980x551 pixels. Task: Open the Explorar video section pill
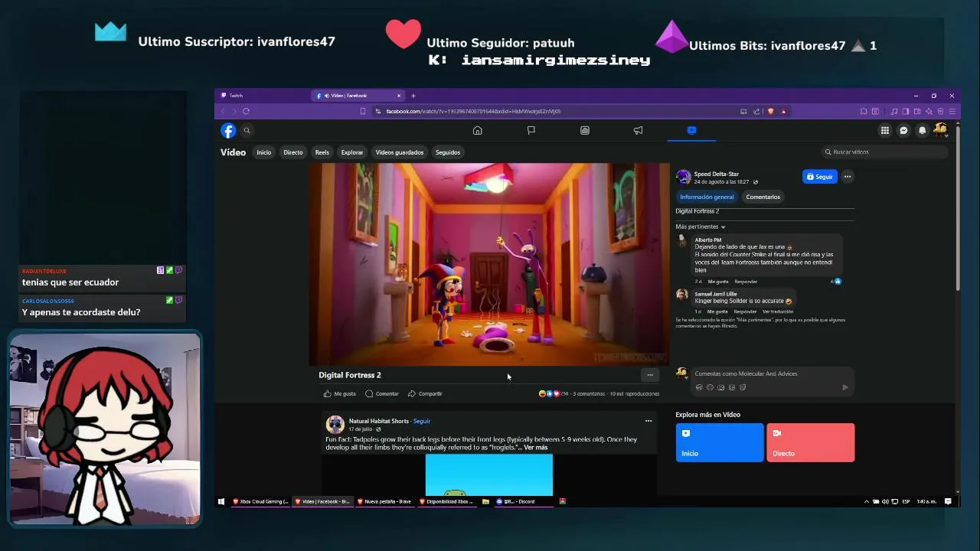352,152
